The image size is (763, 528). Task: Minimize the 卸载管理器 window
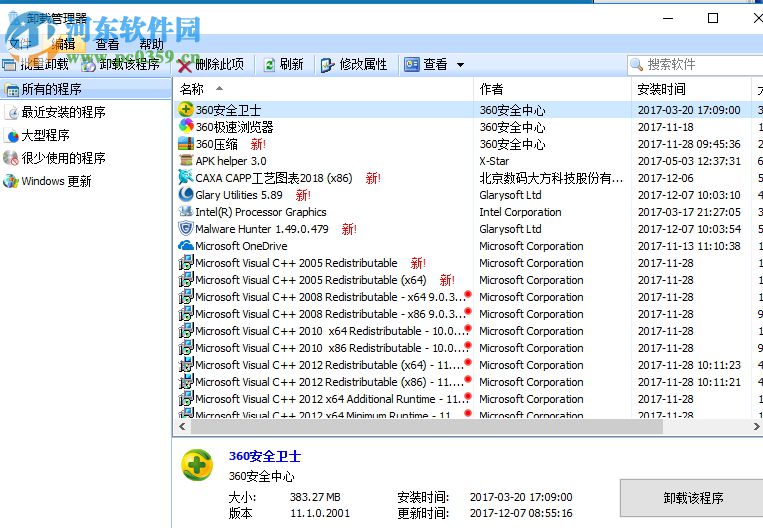[x=668, y=18]
